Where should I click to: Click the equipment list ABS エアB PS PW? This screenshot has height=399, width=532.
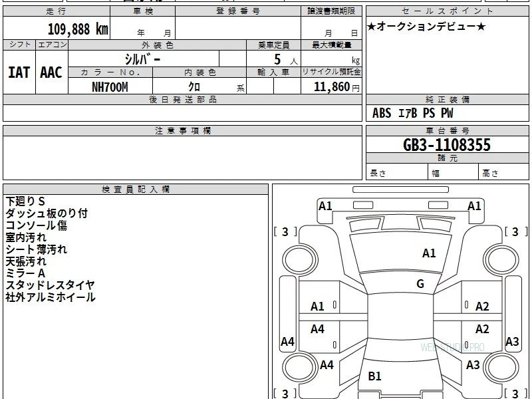tap(412, 113)
